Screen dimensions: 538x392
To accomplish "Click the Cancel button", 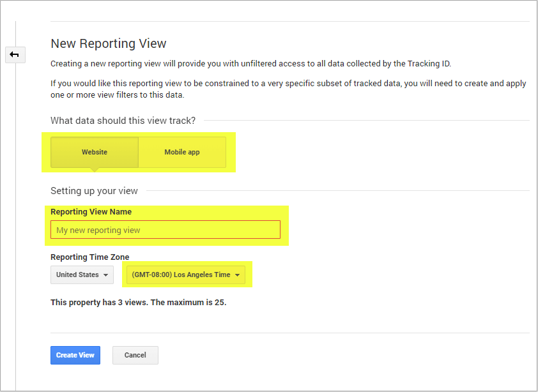I will (x=135, y=356).
